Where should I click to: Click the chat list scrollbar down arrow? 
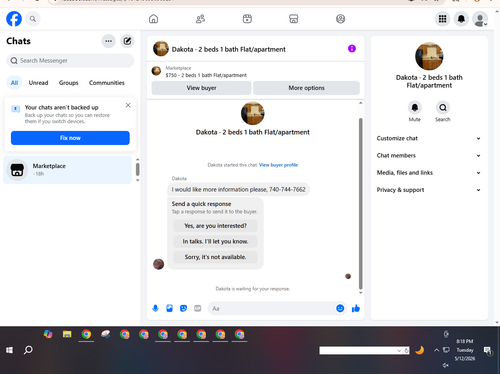(137, 180)
